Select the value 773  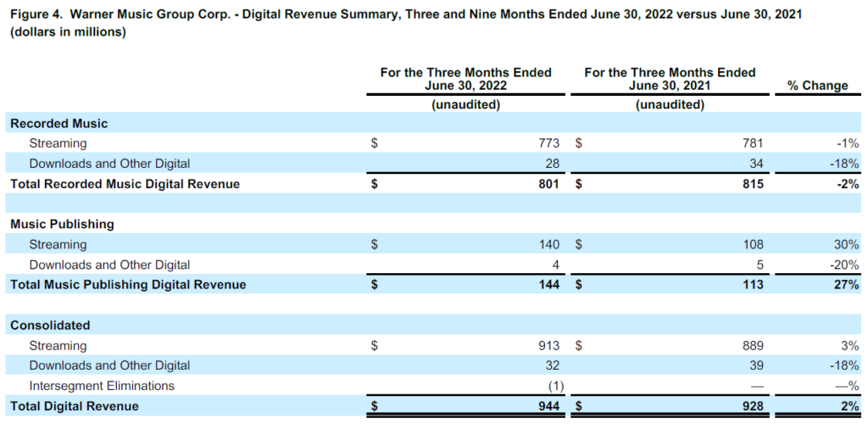[550, 143]
